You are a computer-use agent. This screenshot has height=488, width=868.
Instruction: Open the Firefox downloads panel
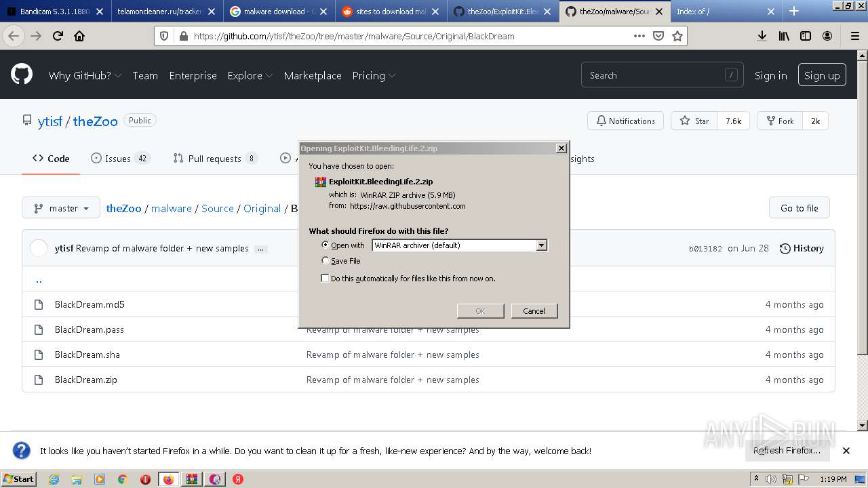pyautogui.click(x=762, y=36)
